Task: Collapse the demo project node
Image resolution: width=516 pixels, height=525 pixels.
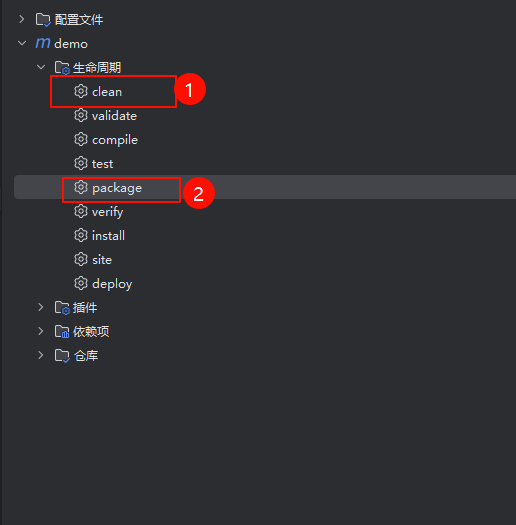Action: [x=22, y=43]
